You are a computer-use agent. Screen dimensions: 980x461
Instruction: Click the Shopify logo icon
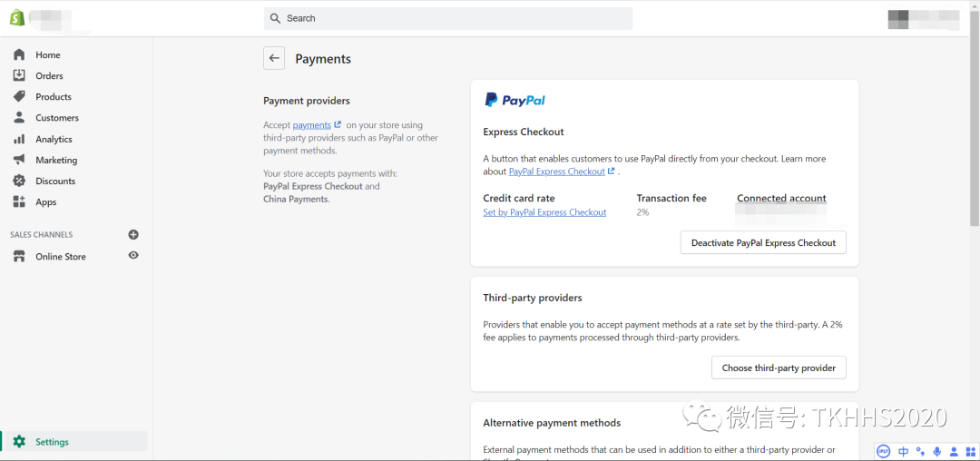(16, 18)
